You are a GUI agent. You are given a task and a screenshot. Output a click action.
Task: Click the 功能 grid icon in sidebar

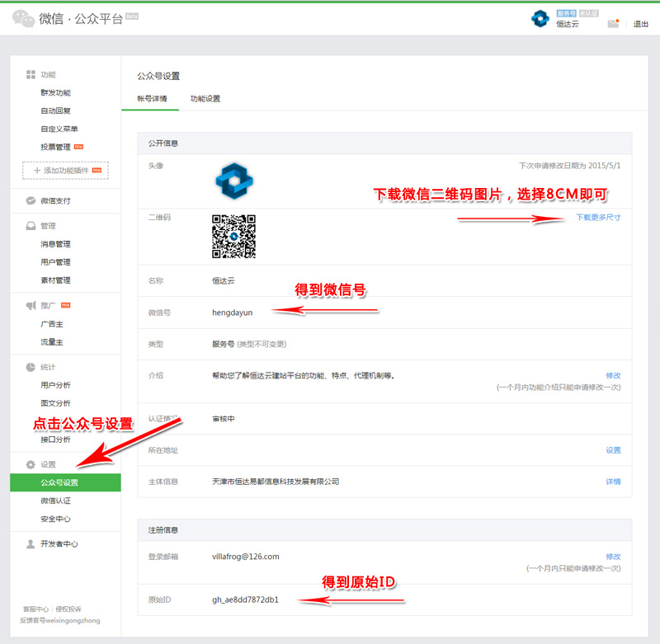[x=31, y=75]
